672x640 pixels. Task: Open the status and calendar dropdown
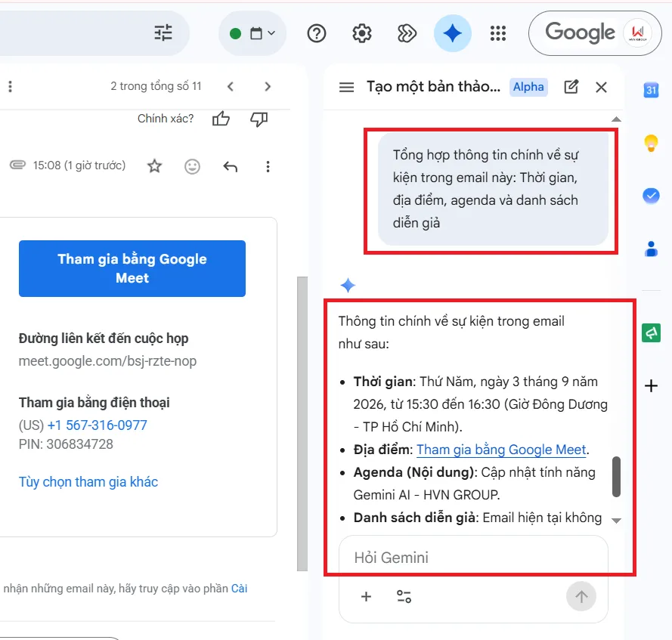point(252,33)
